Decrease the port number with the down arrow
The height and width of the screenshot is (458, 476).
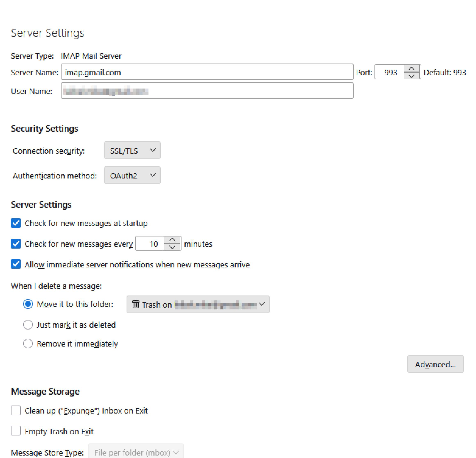click(x=411, y=76)
